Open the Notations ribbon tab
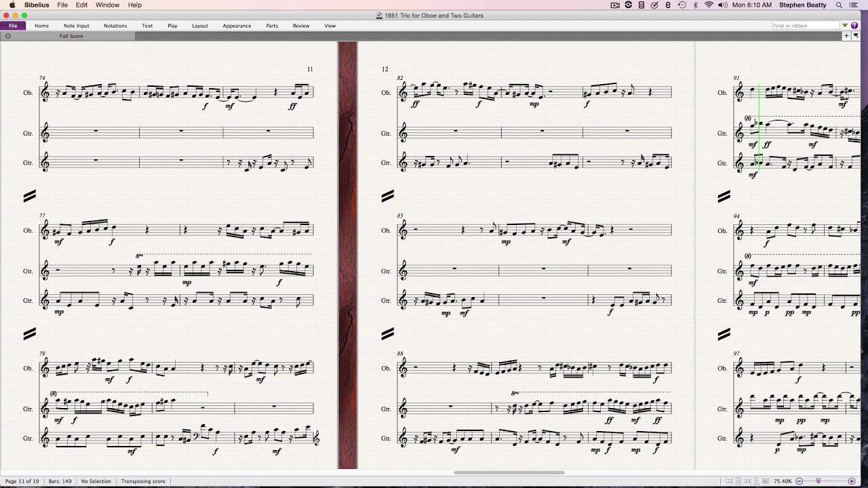Viewport: 868px width, 488px height. pos(115,26)
